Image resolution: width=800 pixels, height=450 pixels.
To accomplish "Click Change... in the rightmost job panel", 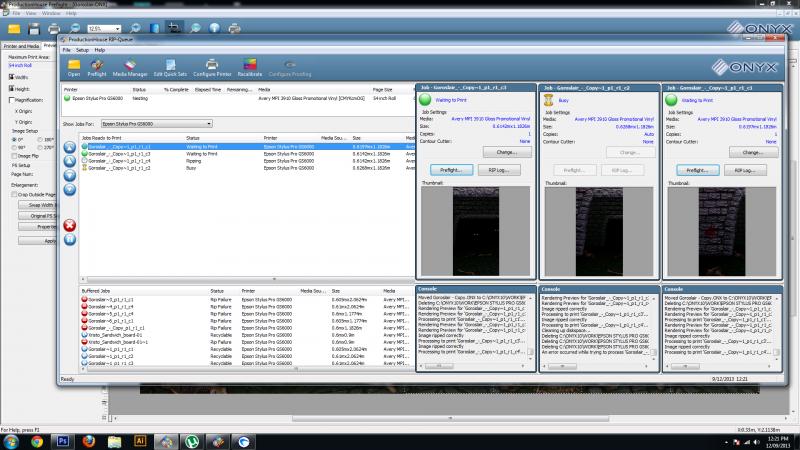I will click(x=753, y=152).
